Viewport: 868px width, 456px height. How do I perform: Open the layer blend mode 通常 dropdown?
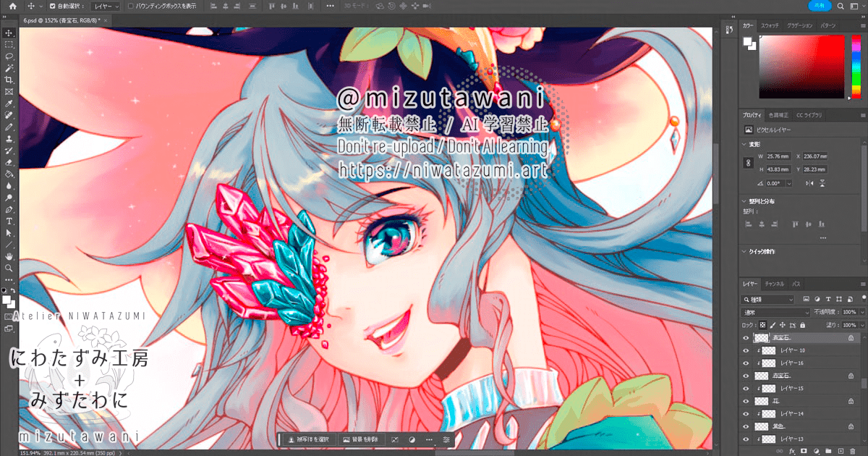coord(775,312)
